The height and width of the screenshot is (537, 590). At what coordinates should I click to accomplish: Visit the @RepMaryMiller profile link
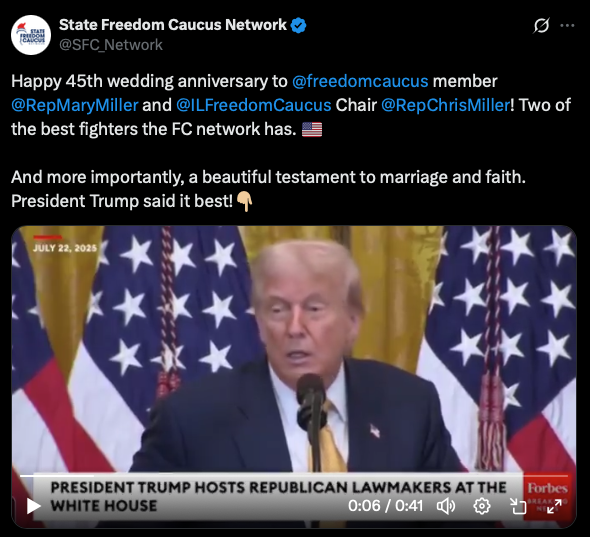pos(75,105)
